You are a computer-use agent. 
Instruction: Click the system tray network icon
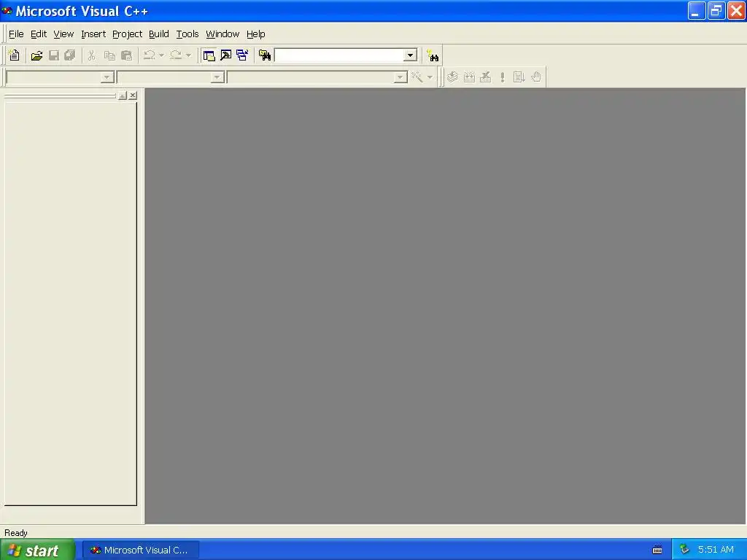pos(684,550)
